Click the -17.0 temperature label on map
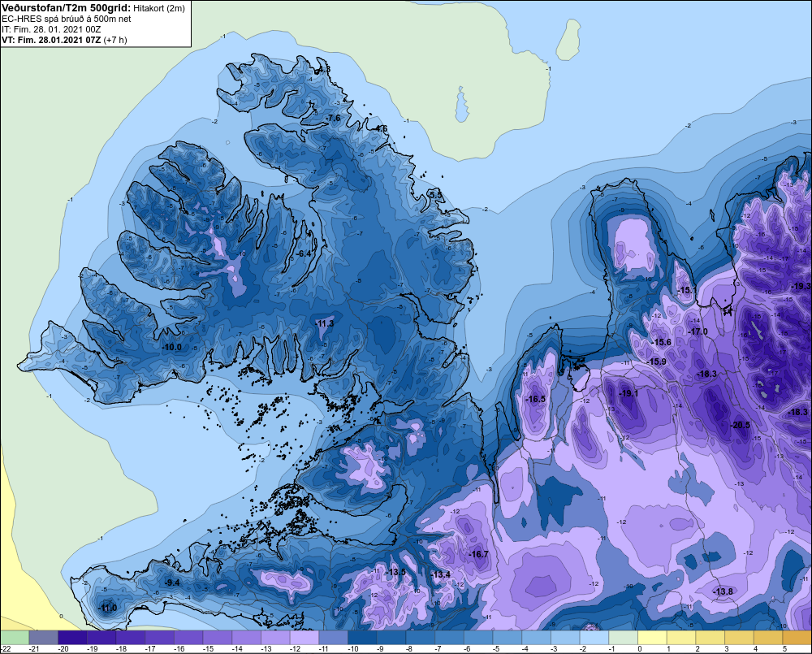 697,331
